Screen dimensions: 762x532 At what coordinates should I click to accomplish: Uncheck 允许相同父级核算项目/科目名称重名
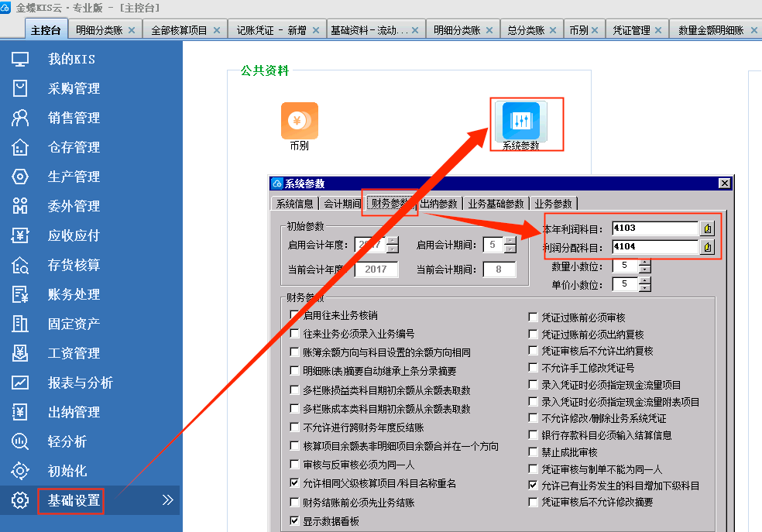[x=294, y=483]
